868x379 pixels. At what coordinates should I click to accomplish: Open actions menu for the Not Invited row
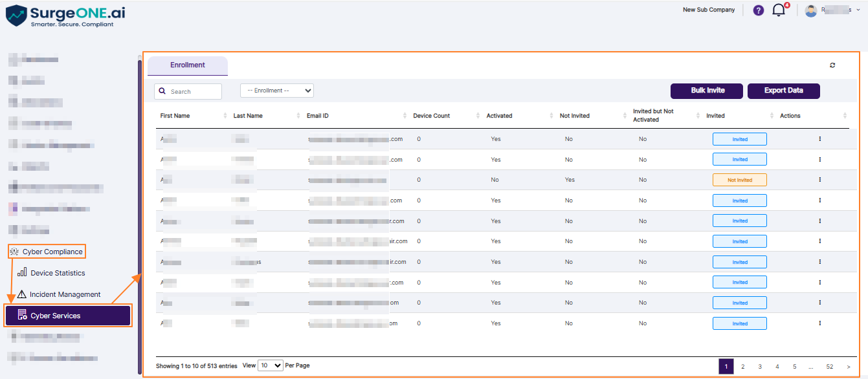(x=819, y=180)
